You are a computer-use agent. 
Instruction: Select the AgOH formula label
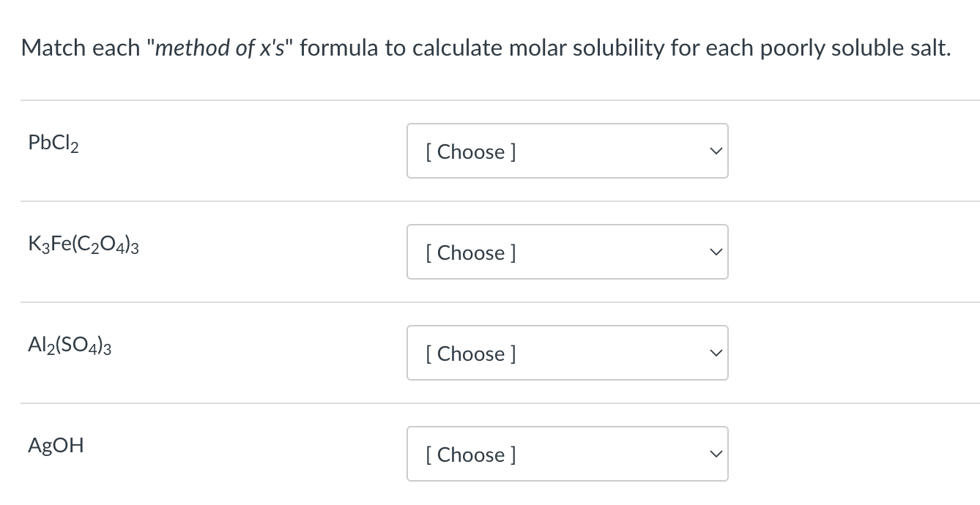[x=56, y=446]
